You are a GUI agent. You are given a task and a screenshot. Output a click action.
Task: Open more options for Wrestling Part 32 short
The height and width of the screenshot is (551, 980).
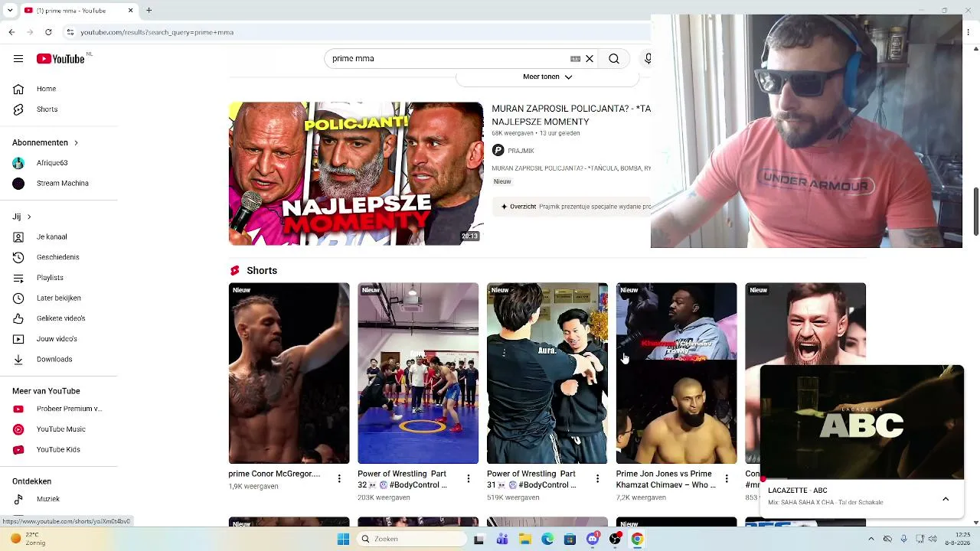pos(469,479)
